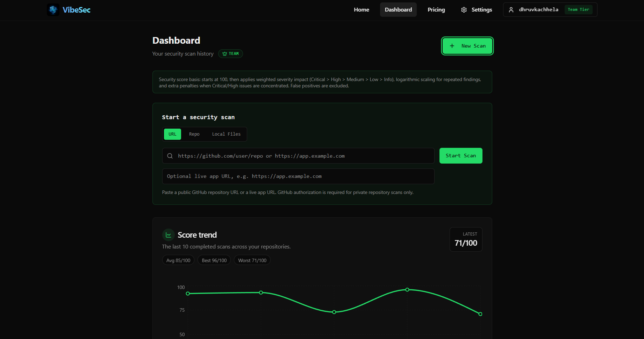Click the LATEST 71/100 score box

(466, 239)
